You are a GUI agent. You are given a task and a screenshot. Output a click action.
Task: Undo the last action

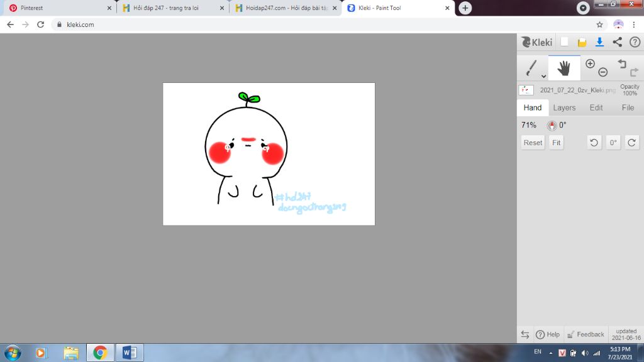pos(622,63)
